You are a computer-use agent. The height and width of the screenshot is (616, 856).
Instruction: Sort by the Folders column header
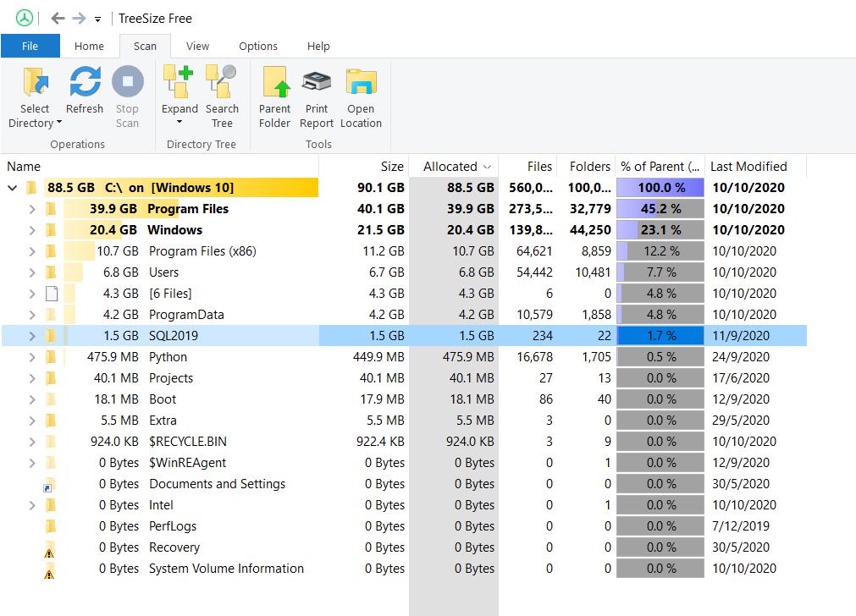click(586, 167)
